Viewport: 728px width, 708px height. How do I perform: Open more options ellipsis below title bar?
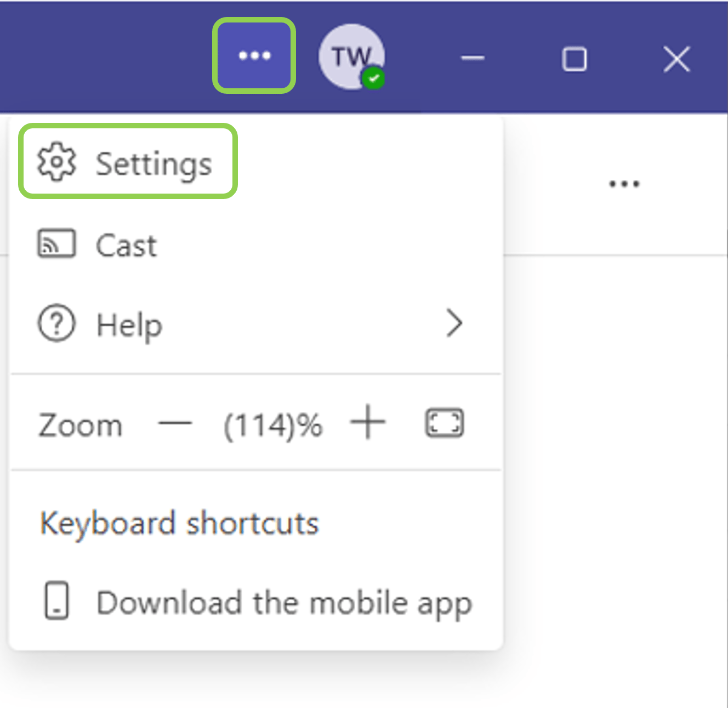[624, 184]
